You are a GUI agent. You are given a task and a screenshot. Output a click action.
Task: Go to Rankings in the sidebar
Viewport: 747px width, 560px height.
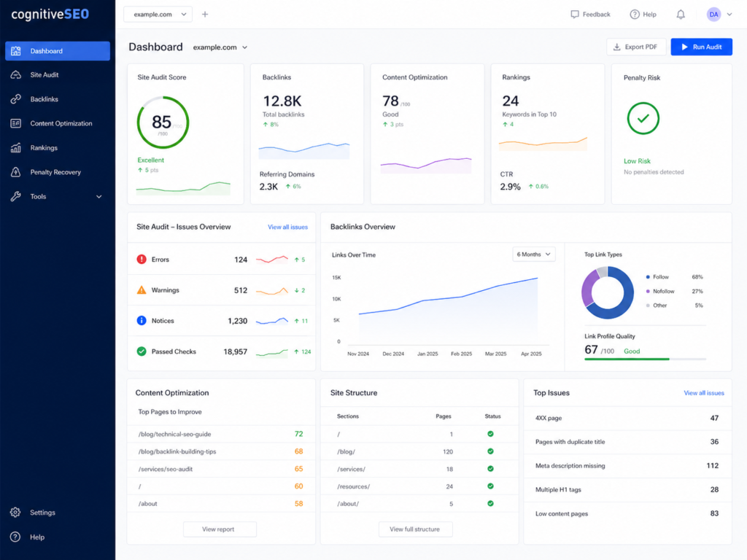point(57,147)
